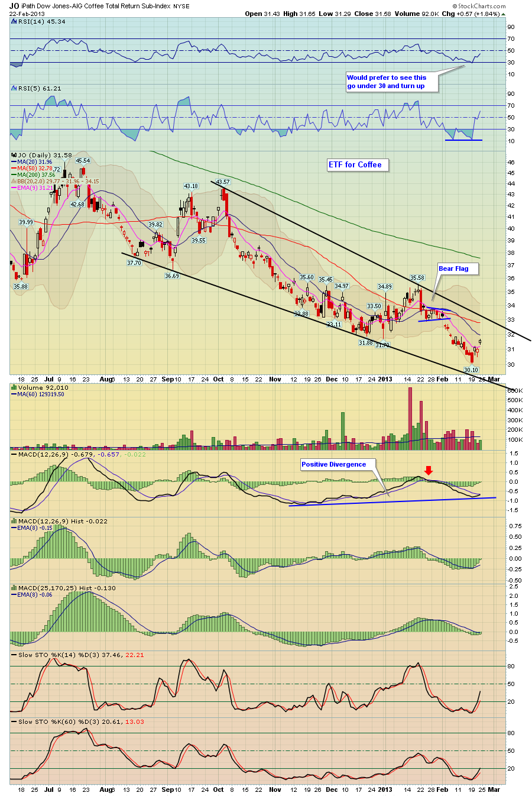Click the MACD(25,170,25) Hist -0.130 label

point(67,588)
